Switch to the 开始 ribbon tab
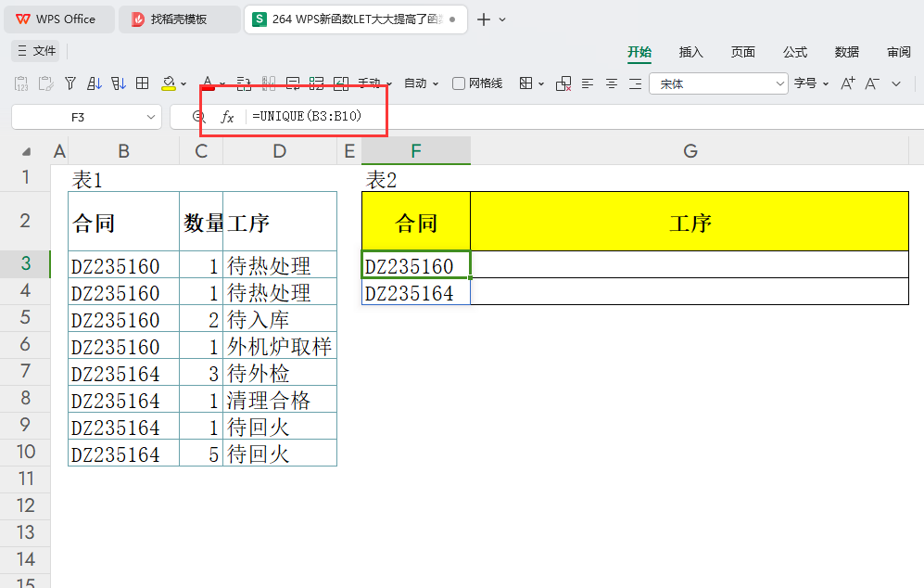924x588 pixels. coord(639,52)
